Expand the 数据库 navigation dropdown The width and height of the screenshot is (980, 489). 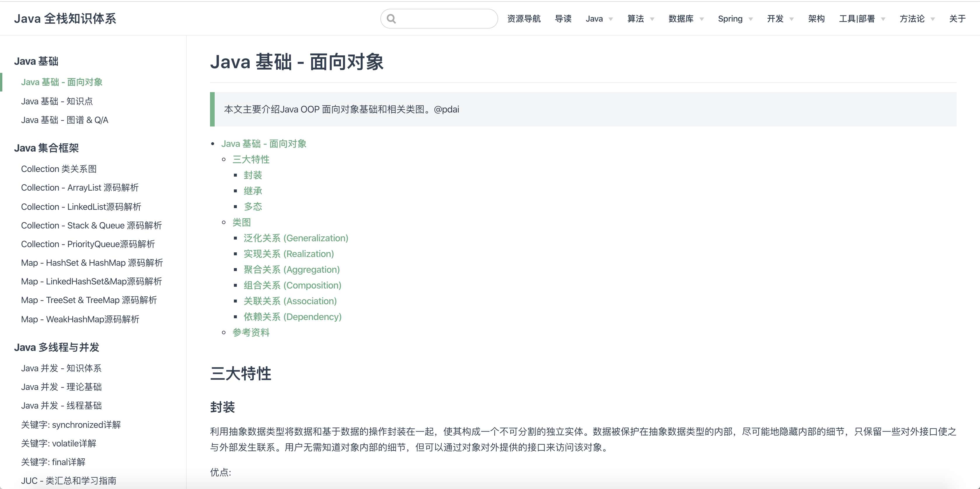[x=686, y=19]
